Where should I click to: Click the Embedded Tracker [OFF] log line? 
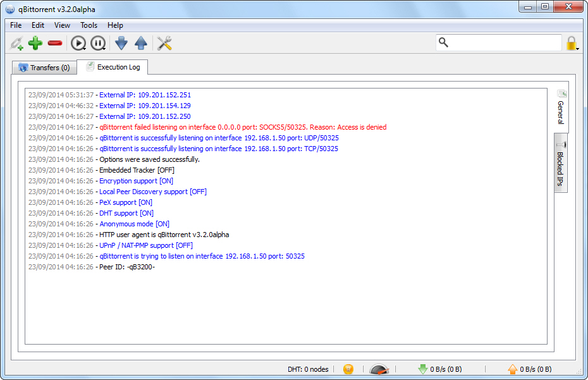101,170
